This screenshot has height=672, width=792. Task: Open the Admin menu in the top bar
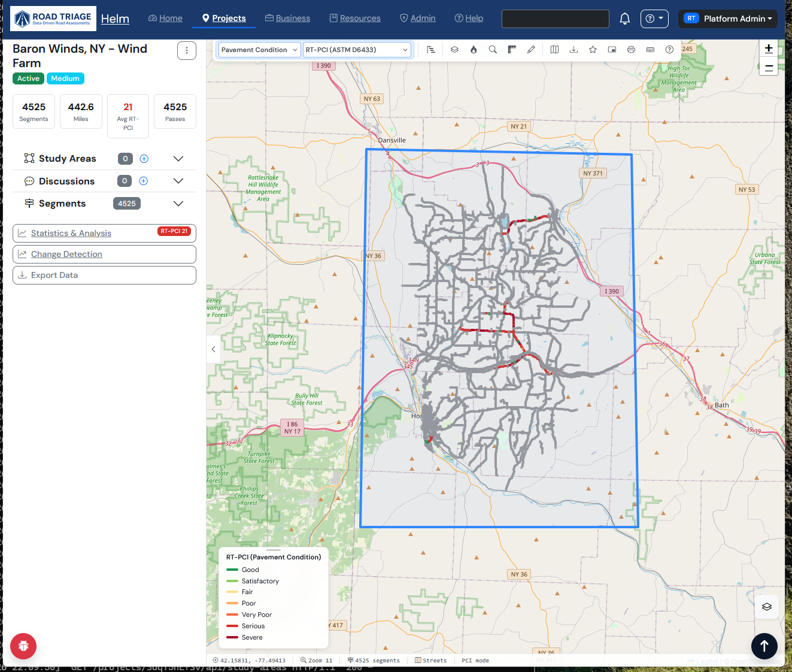417,18
